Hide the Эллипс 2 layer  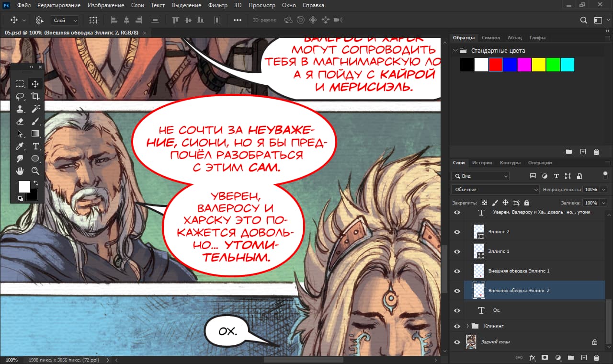coord(457,232)
